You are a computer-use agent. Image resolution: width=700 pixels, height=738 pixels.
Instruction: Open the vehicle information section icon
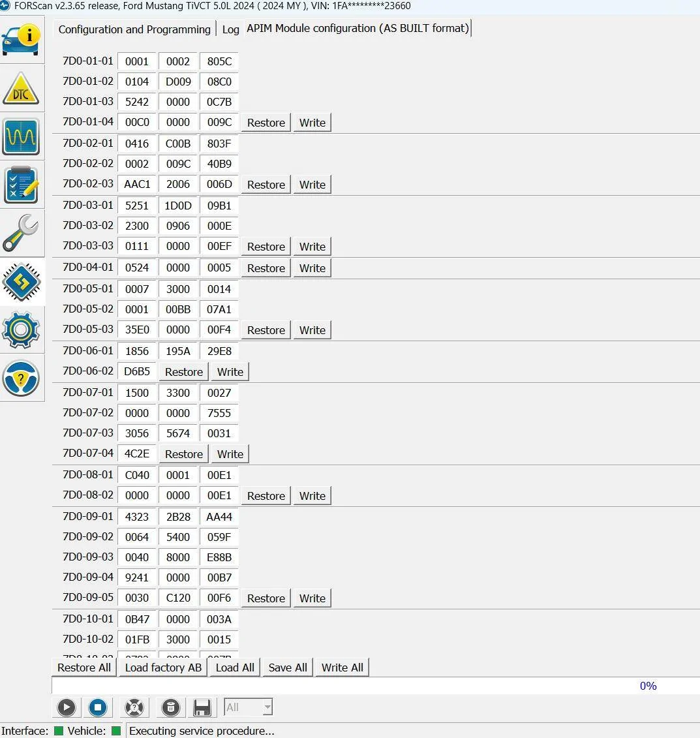(x=21, y=40)
